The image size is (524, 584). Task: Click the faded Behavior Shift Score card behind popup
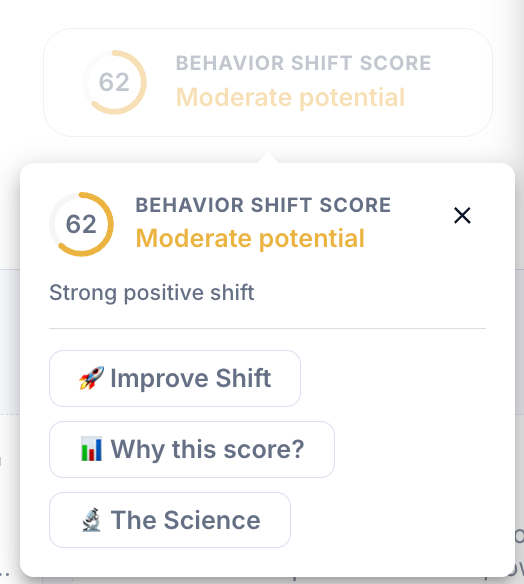pos(268,82)
